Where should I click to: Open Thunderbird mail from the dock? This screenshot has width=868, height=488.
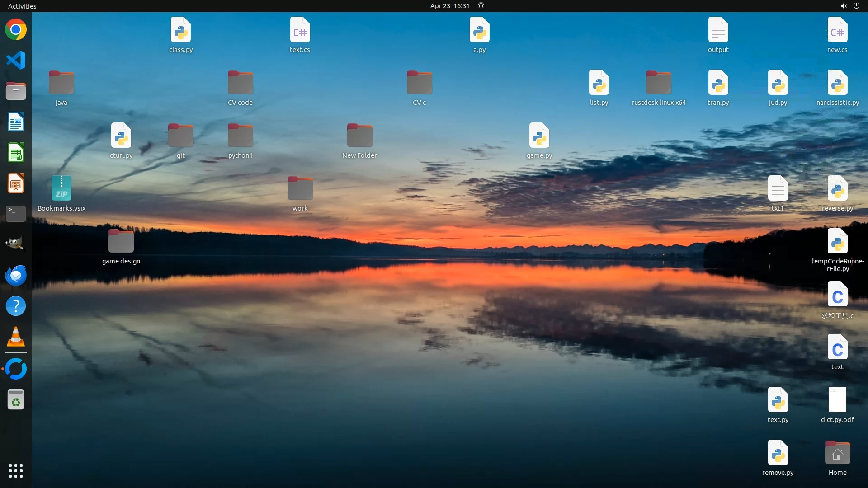click(16, 275)
